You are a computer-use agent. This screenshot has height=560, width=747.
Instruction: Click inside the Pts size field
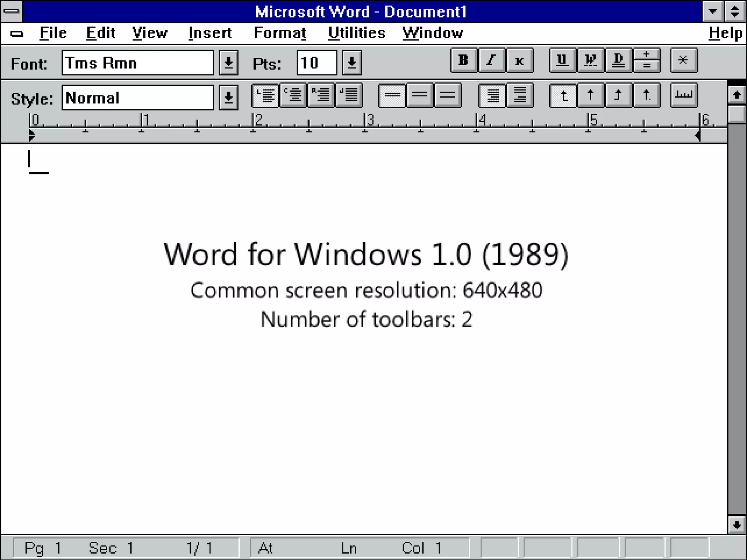click(x=316, y=63)
